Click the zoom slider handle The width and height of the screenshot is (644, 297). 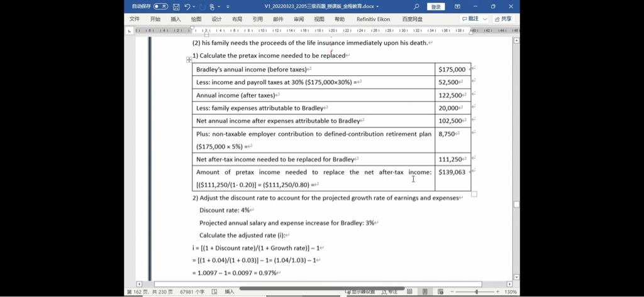point(477,292)
